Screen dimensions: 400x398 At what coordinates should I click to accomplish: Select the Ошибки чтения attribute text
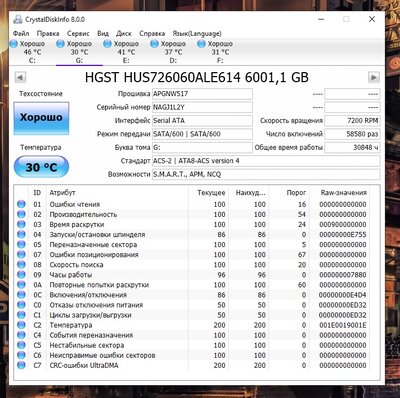pos(75,204)
